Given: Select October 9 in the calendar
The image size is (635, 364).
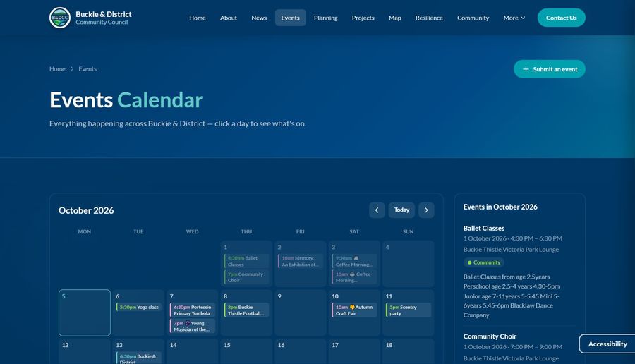Looking at the screenshot, I should (x=300, y=313).
